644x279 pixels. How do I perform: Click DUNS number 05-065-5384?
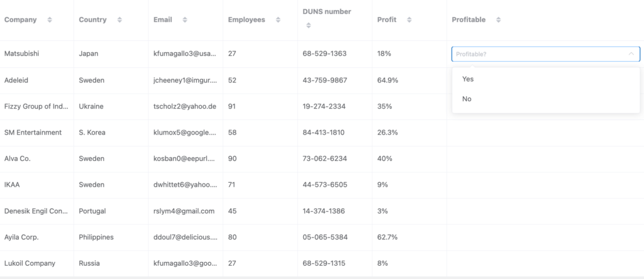325,238
